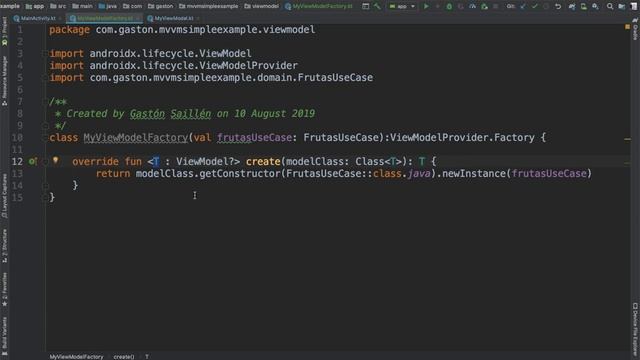Open the Project tool window
640x360 pixels.
[x=4, y=31]
